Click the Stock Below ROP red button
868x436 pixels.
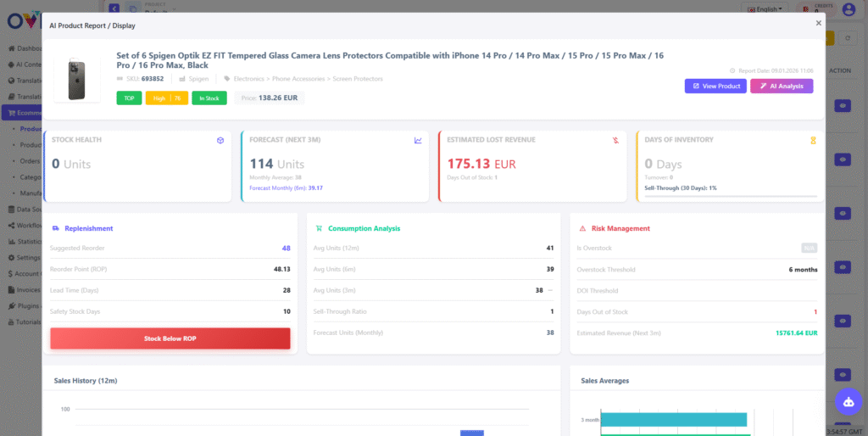click(x=170, y=338)
